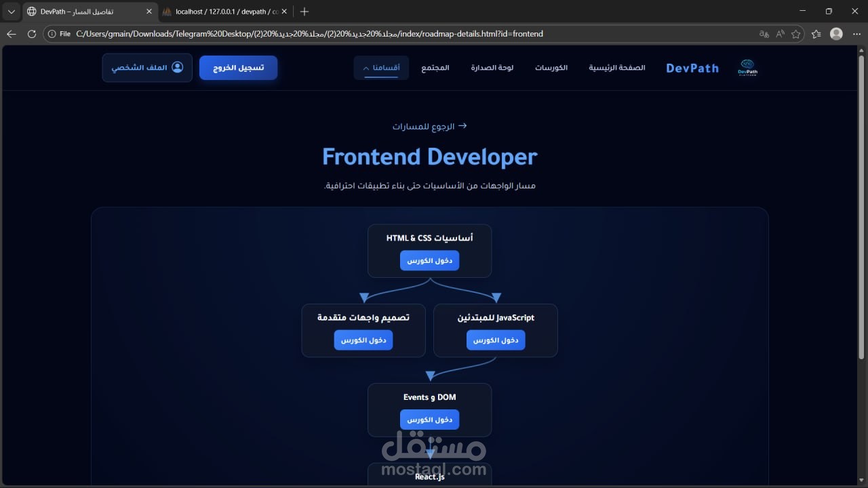Enter the Events و DOM course
Viewport: 868px width, 488px height.
(429, 420)
